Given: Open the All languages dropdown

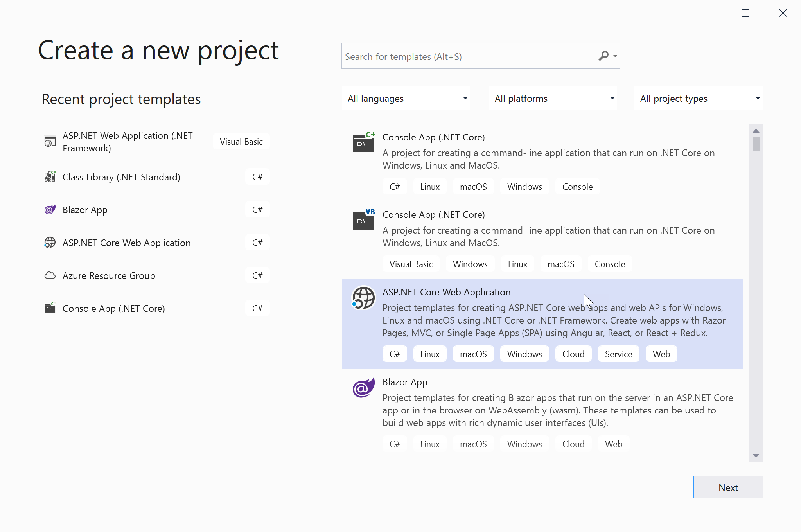Looking at the screenshot, I should [x=406, y=98].
